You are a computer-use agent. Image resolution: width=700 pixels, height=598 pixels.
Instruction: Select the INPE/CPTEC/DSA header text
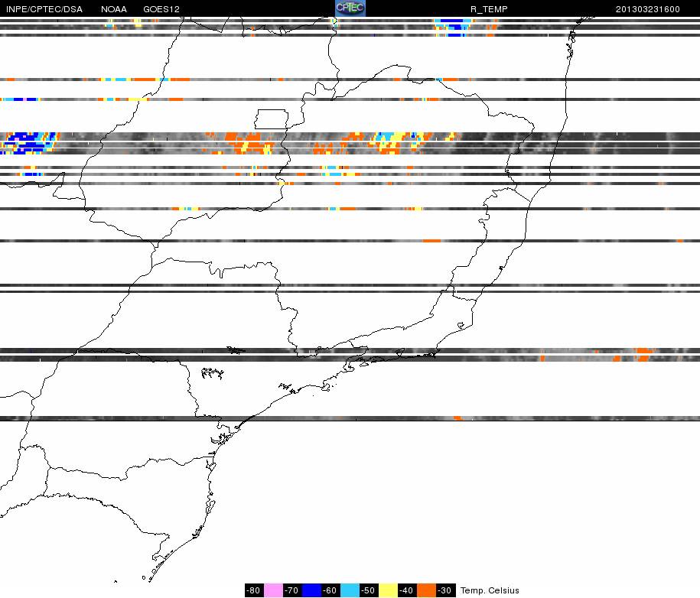tap(44, 9)
